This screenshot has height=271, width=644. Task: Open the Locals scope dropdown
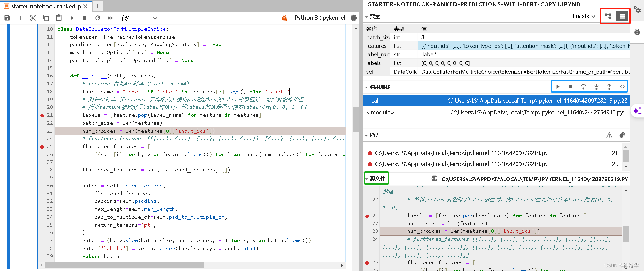click(584, 17)
